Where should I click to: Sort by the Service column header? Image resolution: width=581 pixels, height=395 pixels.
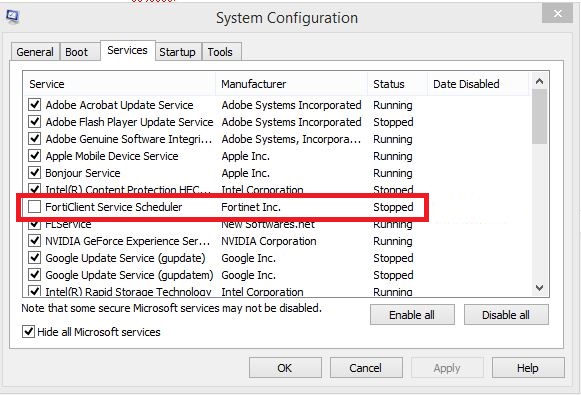coord(119,84)
